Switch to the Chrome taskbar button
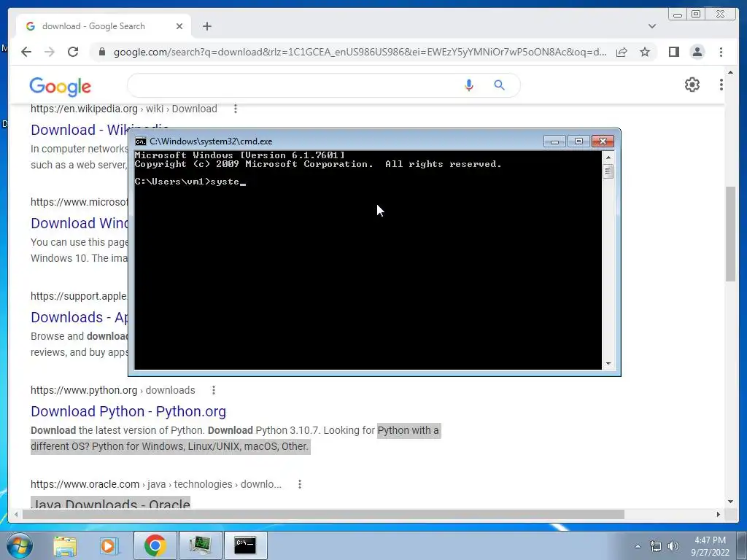The image size is (747, 560). (x=155, y=545)
